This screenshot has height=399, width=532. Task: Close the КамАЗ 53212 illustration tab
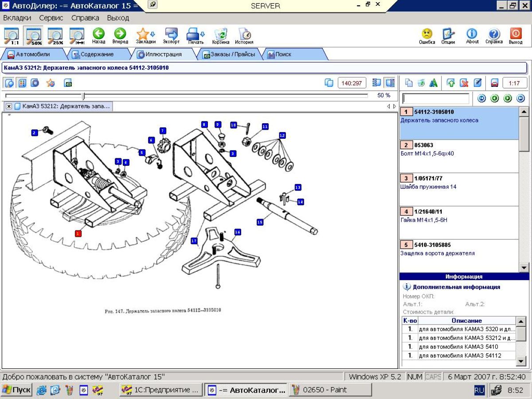point(9,106)
